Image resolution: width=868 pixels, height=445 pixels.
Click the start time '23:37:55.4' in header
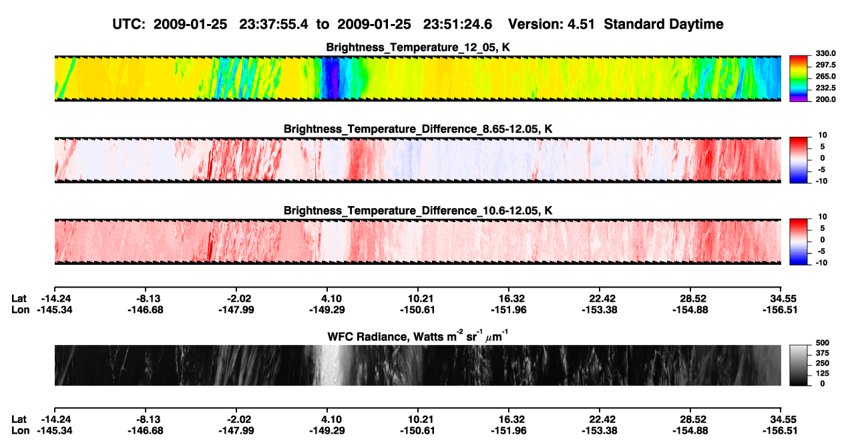[274, 24]
